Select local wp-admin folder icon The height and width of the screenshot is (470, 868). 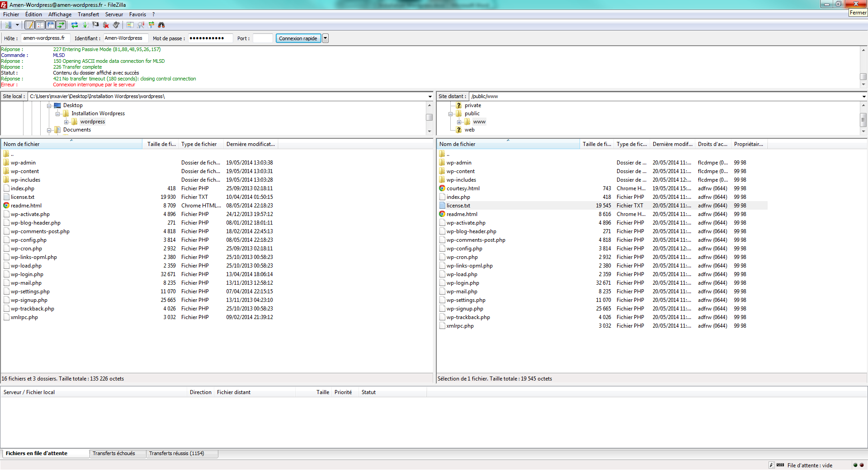[x=6, y=163]
